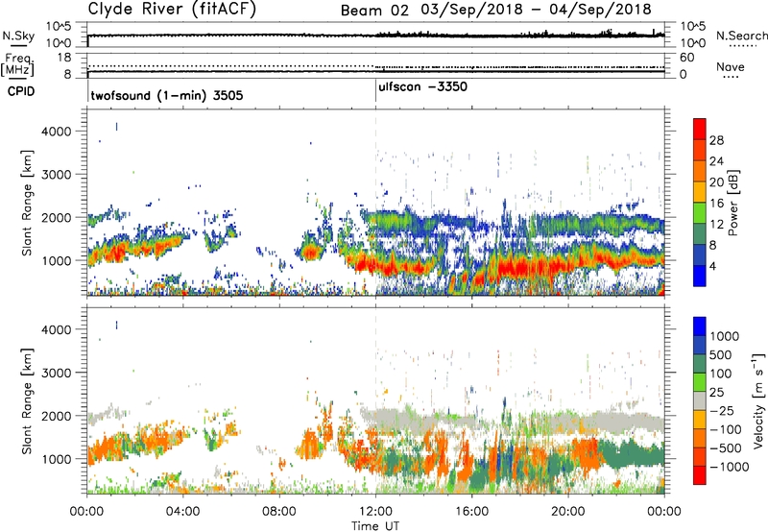Screen dimensions: 768x532
Task: Click the 'N.Sky' legend label
Action: pos(18,36)
